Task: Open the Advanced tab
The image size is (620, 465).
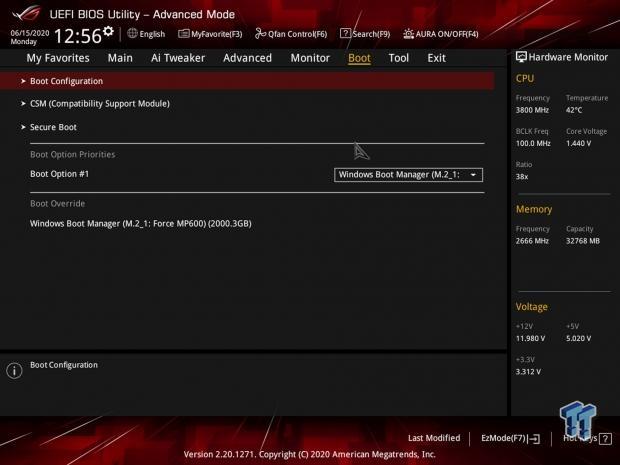Action: pyautogui.click(x=248, y=58)
